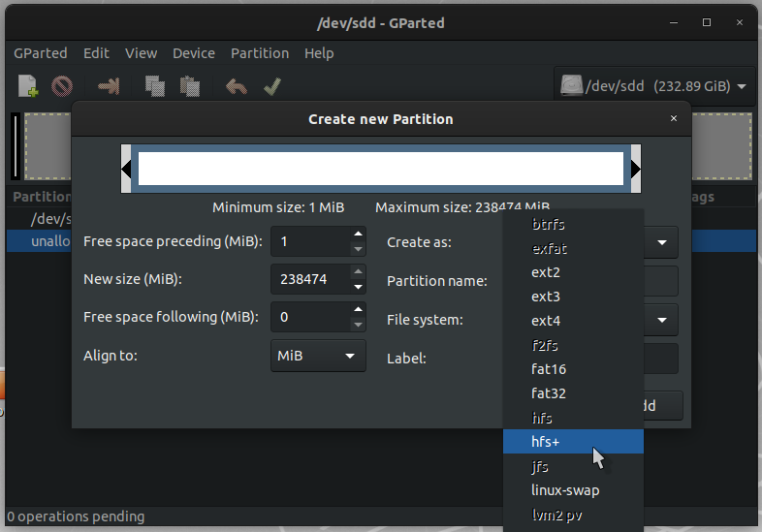
Task: Open the File system dropdown arrow
Action: [x=662, y=320]
